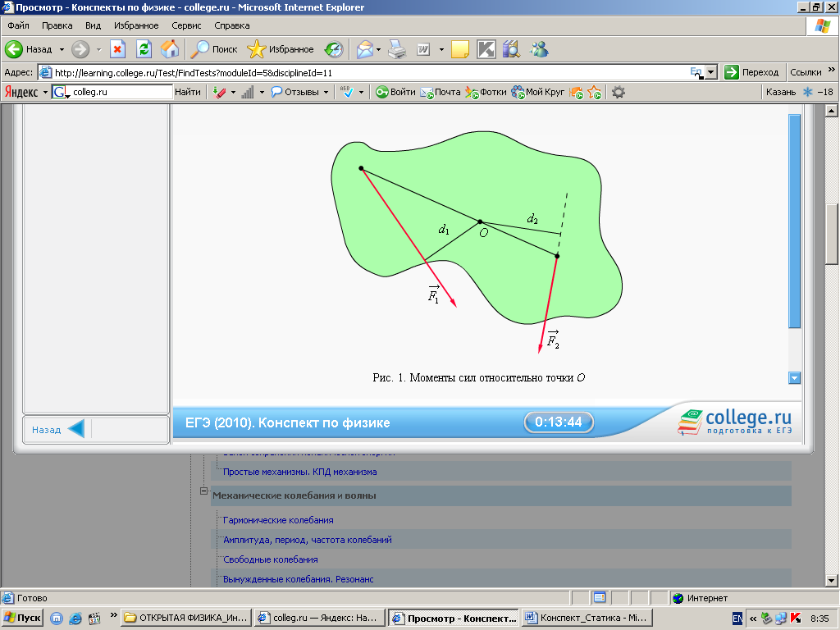Click the inner scrollbar down arrow

[794, 378]
